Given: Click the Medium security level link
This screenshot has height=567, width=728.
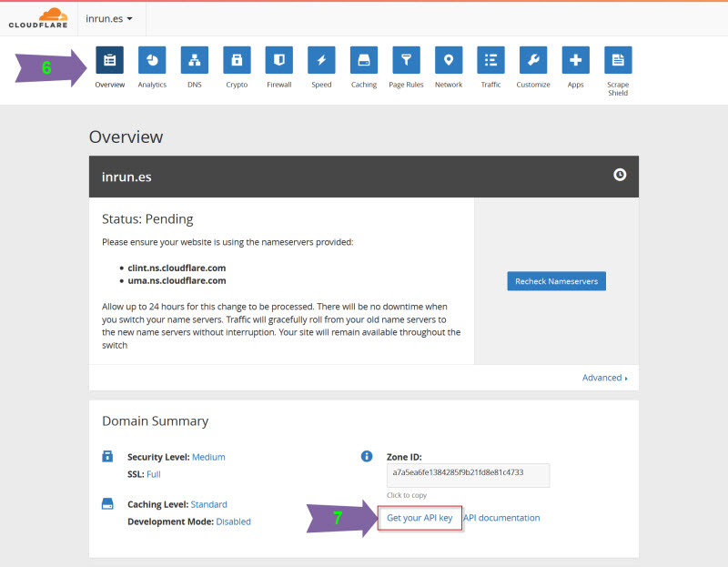Looking at the screenshot, I should (208, 457).
